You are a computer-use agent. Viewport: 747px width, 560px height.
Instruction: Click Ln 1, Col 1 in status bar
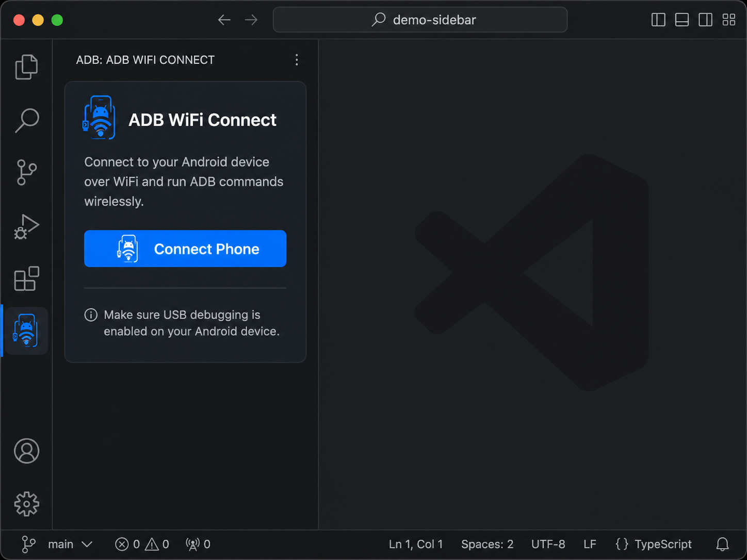coord(416,544)
